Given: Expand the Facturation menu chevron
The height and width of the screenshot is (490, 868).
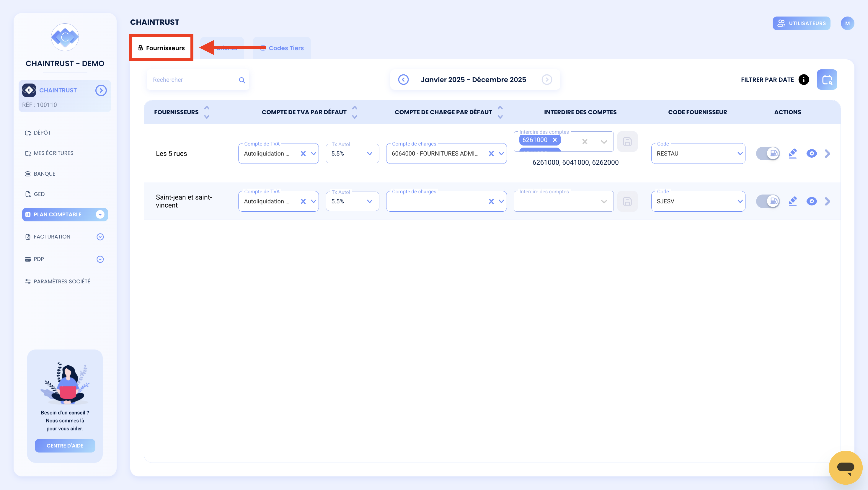Looking at the screenshot, I should click(100, 237).
